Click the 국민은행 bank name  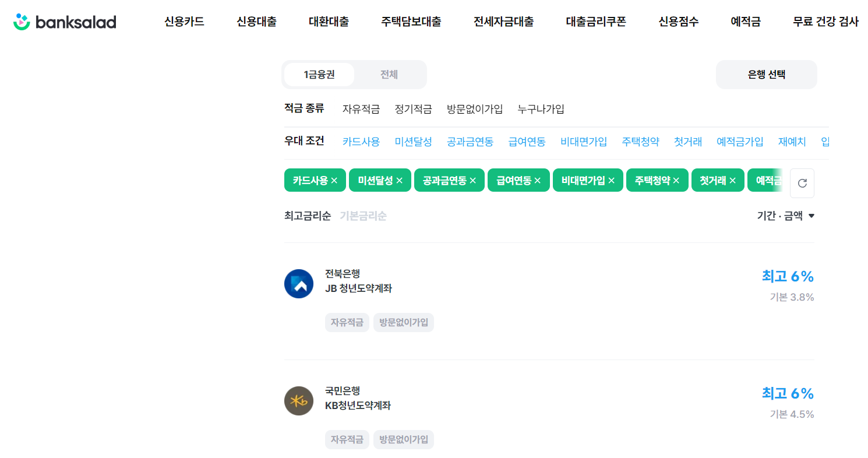pos(343,391)
